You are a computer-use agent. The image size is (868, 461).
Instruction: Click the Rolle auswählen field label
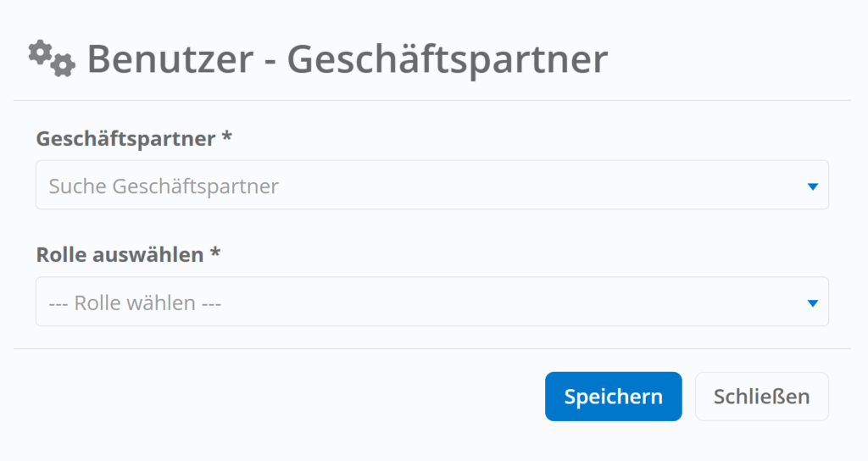(x=120, y=254)
